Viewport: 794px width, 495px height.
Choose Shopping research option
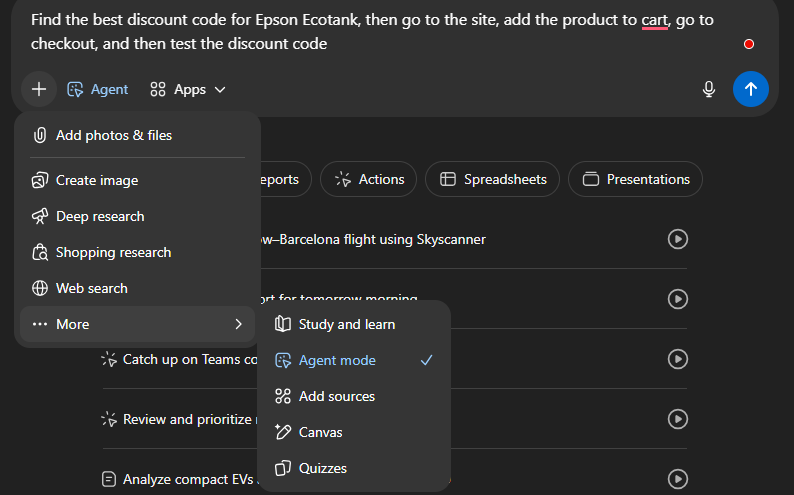137,252
